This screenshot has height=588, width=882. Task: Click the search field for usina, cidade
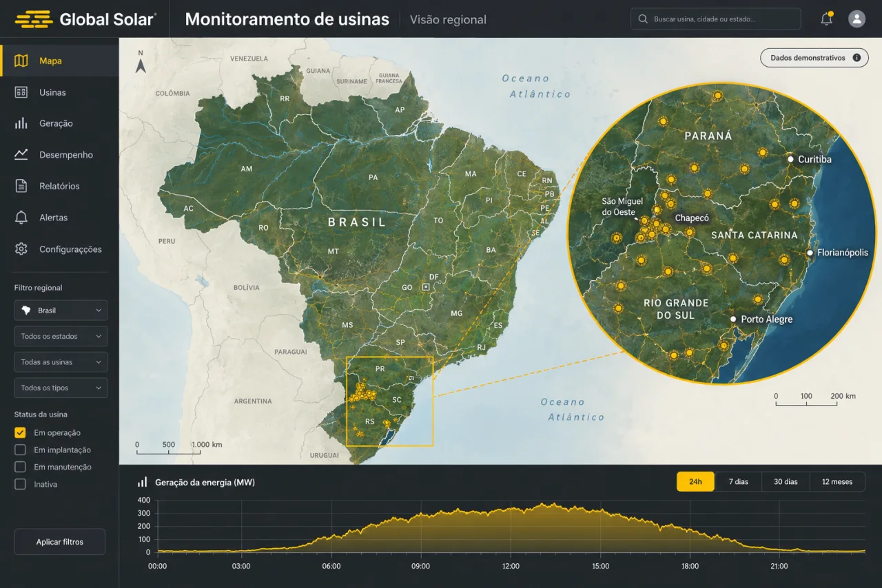716,19
